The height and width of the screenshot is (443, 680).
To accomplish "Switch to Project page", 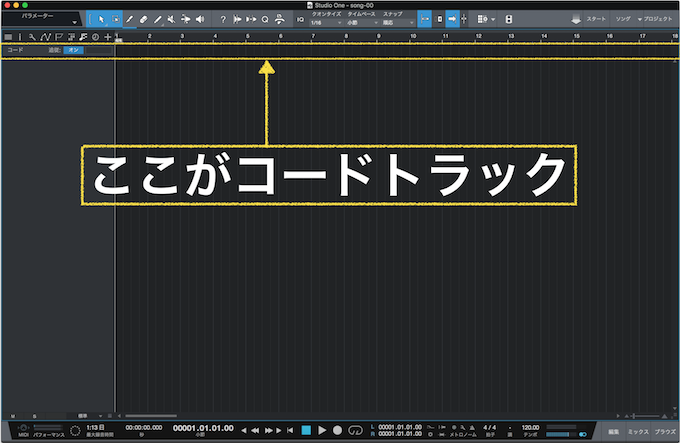I will click(x=657, y=19).
